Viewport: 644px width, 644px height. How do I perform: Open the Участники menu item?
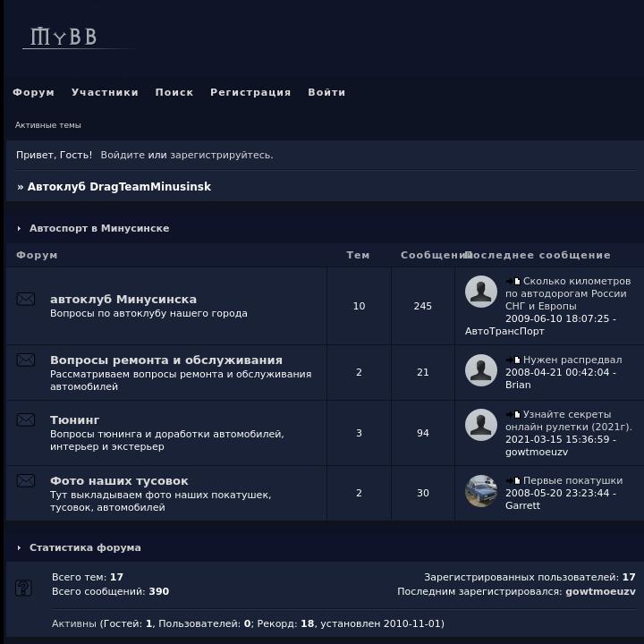[105, 92]
